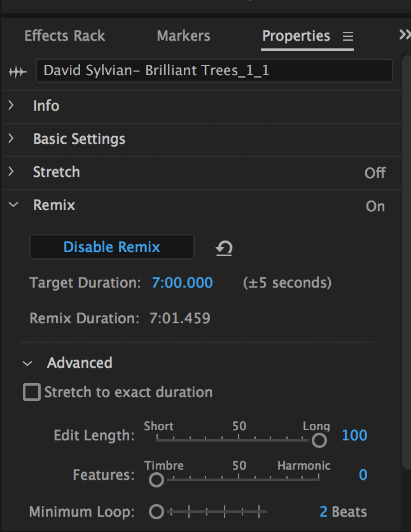Viewport: 411px width, 532px height.
Task: Select the Properties tab
Action: click(x=296, y=36)
